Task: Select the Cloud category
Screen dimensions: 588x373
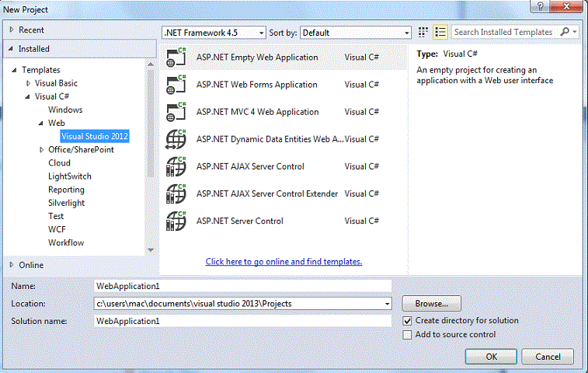Action: [59, 163]
